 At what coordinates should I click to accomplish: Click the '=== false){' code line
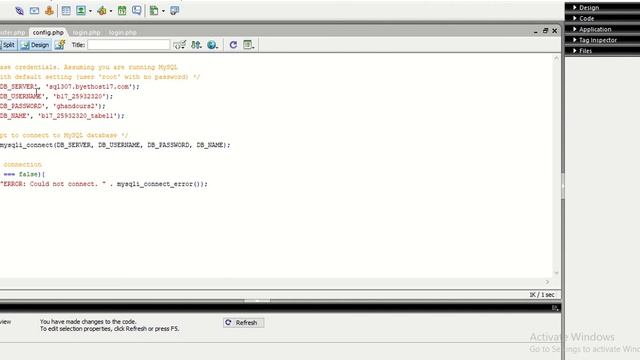coord(24,174)
